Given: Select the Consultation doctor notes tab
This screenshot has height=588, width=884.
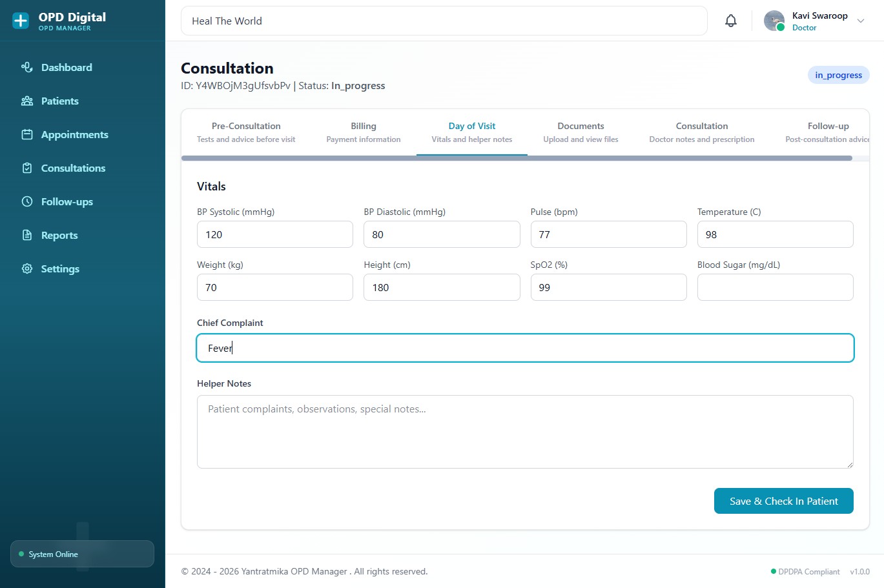Looking at the screenshot, I should (x=701, y=132).
